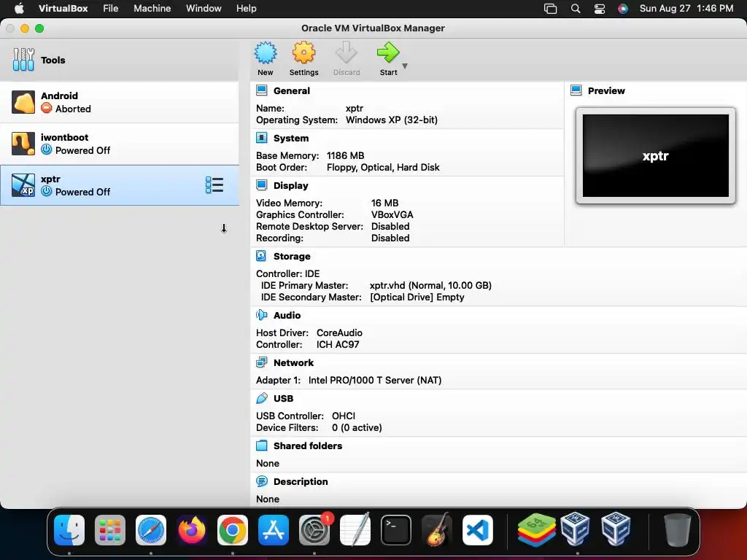
Task: Click the Preview heading label
Action: pyautogui.click(x=606, y=90)
